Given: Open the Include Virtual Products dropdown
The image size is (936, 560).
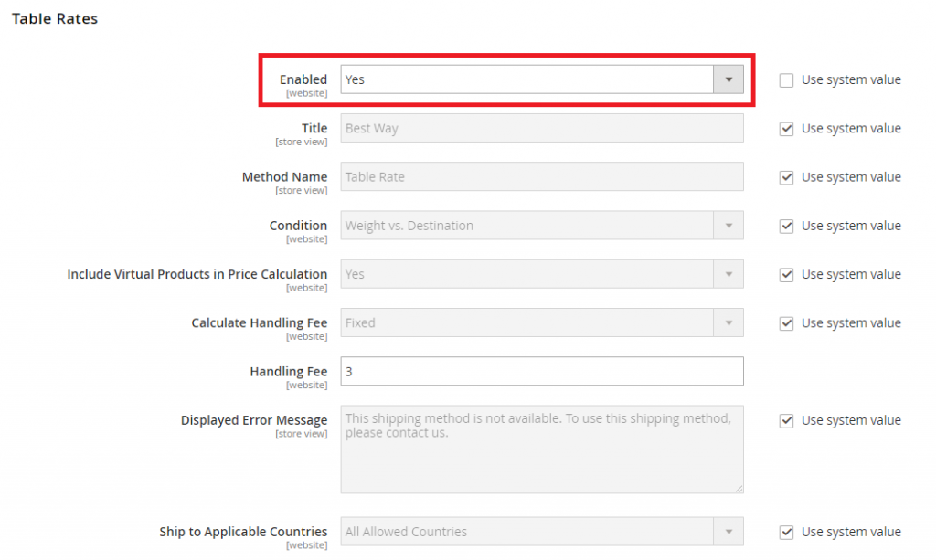Looking at the screenshot, I should [729, 274].
